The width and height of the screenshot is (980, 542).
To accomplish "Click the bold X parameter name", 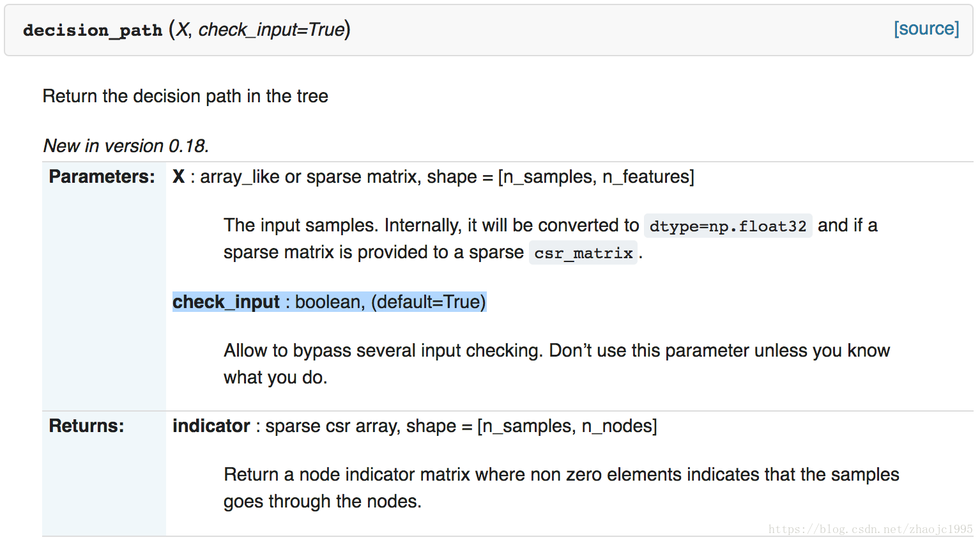I will (179, 176).
